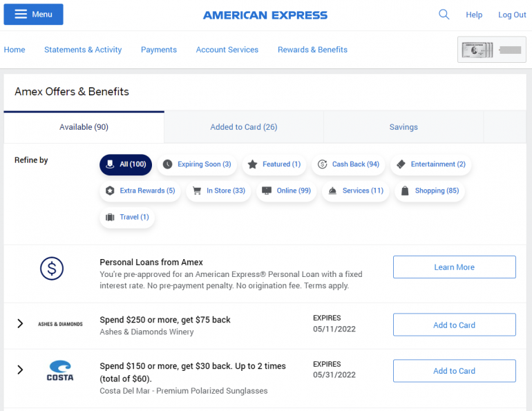Image resolution: width=532 pixels, height=411 pixels.
Task: Click the Costa brand logo
Action: (60, 371)
